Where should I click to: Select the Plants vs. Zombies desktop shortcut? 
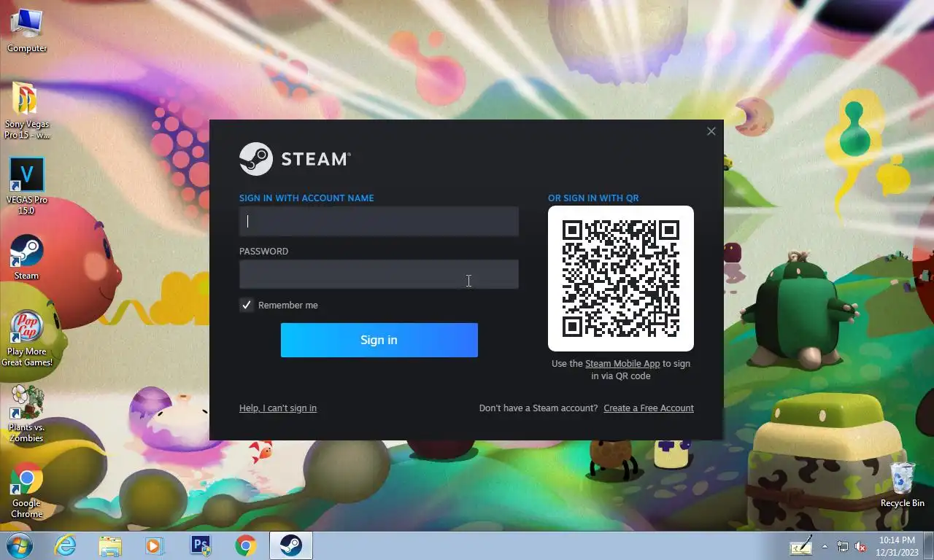26,414
